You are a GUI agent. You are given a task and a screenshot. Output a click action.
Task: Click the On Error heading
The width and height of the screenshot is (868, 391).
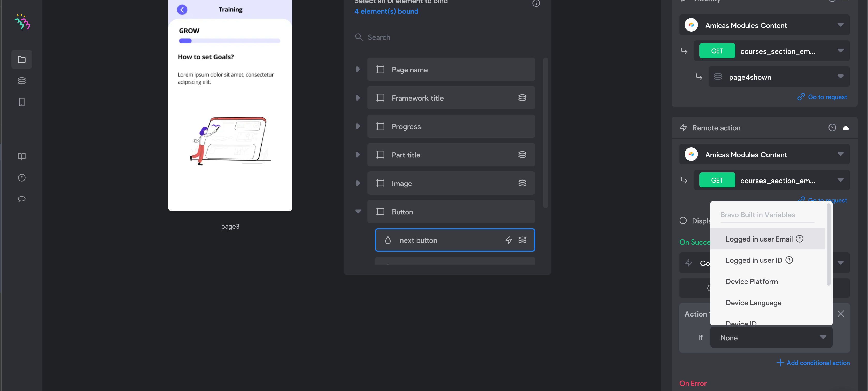693,383
